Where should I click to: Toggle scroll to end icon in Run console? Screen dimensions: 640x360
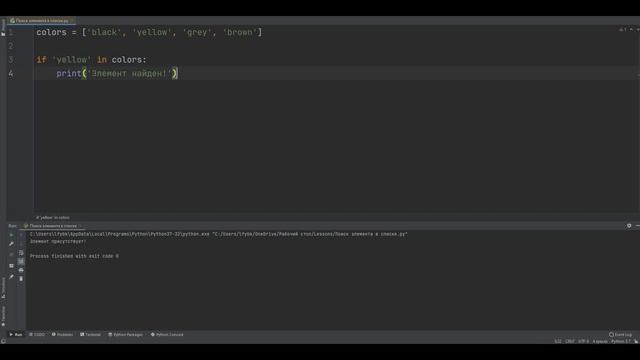coord(21,261)
